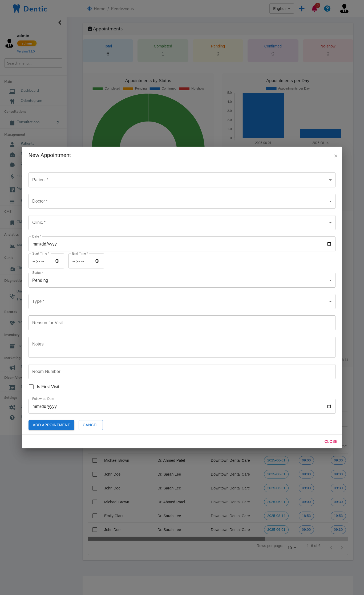The image size is (364, 595).
Task: Collapse the sidebar with the chevron arrow
Action: 60,23
